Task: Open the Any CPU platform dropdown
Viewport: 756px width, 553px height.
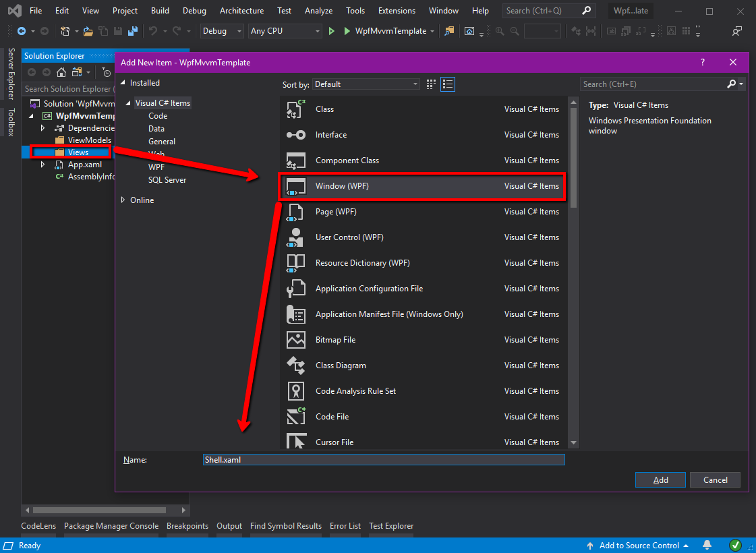Action: tap(285, 31)
